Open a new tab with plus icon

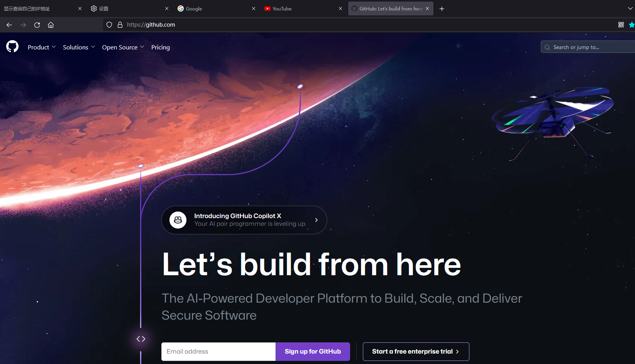click(442, 8)
